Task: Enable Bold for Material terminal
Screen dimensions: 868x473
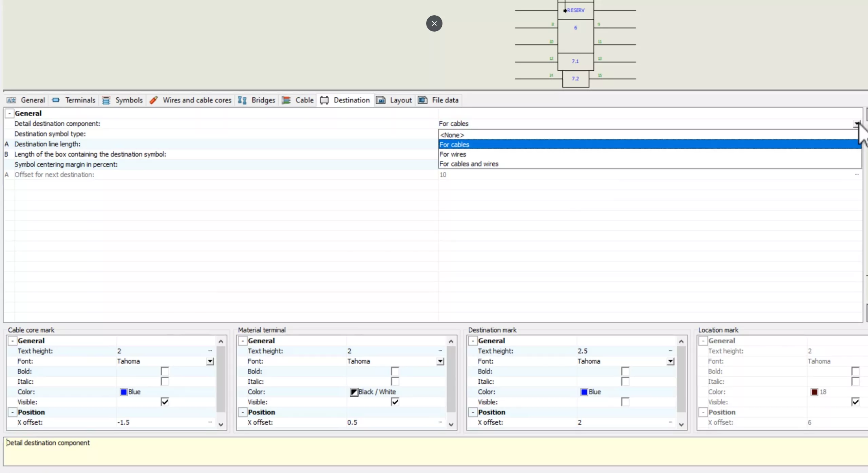Action: pyautogui.click(x=395, y=371)
